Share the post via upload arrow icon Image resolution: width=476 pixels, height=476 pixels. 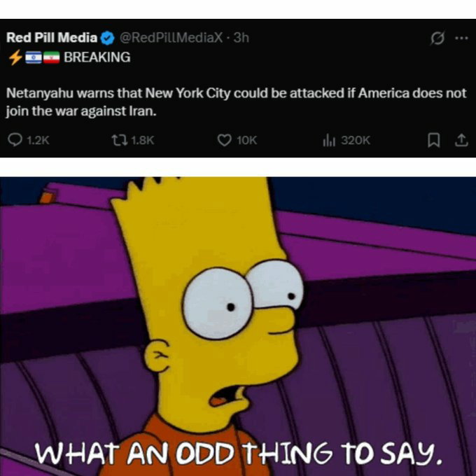[x=461, y=140]
